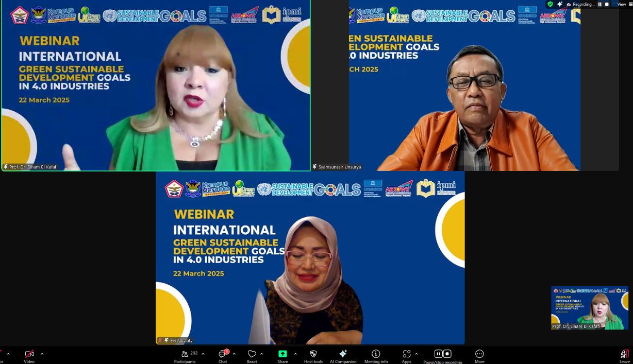Open the More options menu

pos(479,356)
